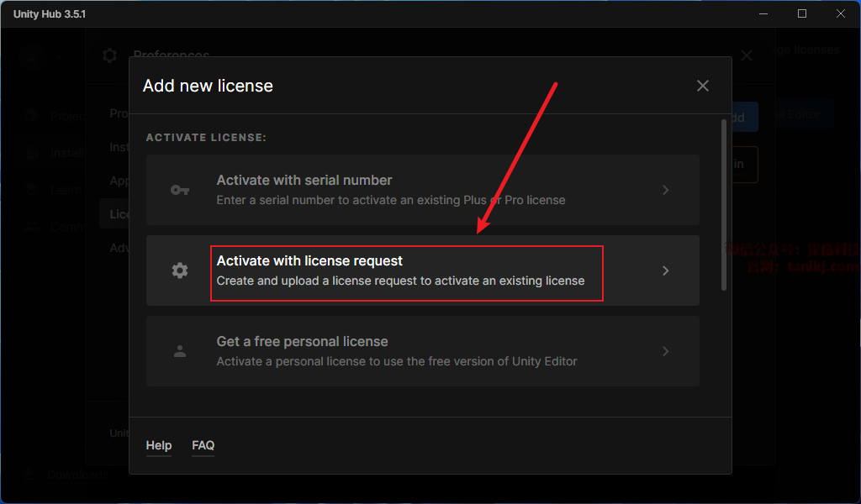This screenshot has height=504, width=861.
Task: Click the dialog's vertical scrollbar
Action: (723, 206)
